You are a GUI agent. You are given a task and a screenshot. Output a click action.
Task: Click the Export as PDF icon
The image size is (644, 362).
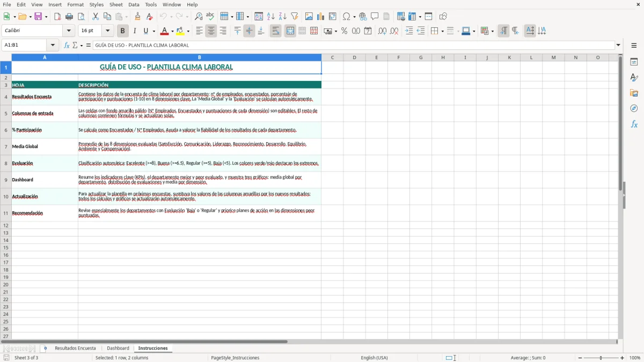[x=57, y=17]
